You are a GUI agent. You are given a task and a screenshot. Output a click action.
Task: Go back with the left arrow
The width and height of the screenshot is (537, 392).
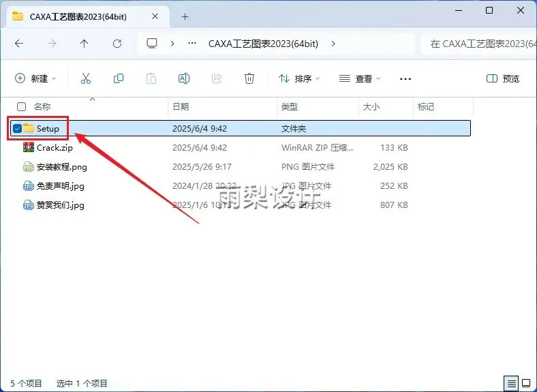click(19, 44)
